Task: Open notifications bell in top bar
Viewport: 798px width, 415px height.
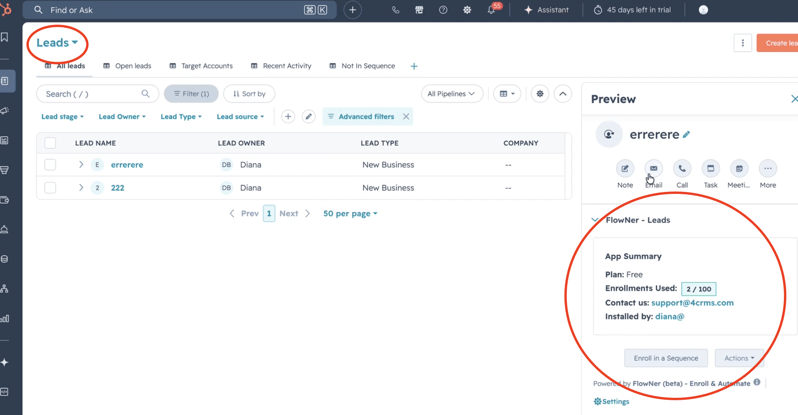Action: (491, 10)
